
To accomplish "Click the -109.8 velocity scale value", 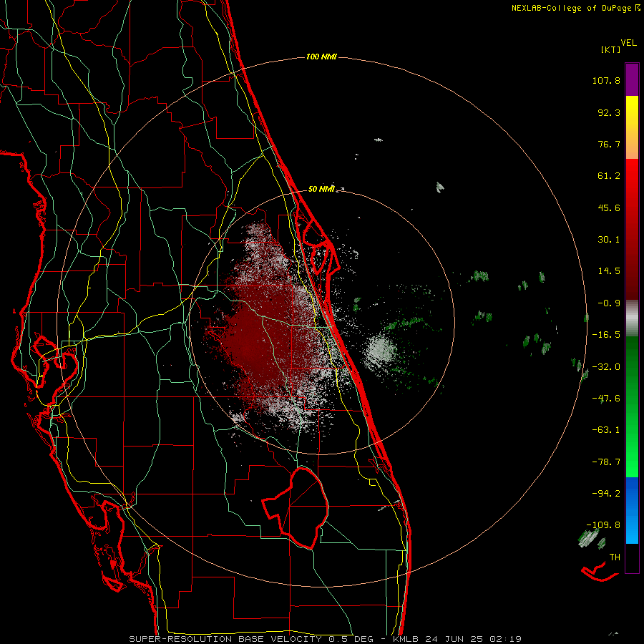I will 603,525.
